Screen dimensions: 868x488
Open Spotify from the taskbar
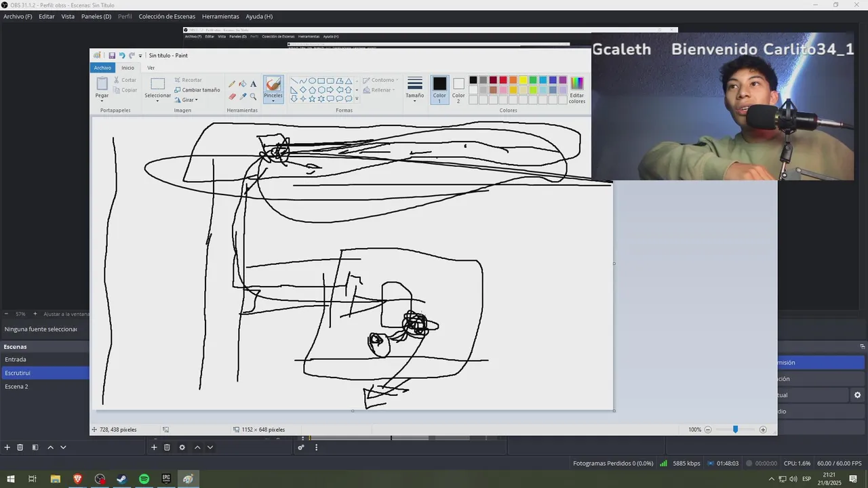click(x=144, y=479)
